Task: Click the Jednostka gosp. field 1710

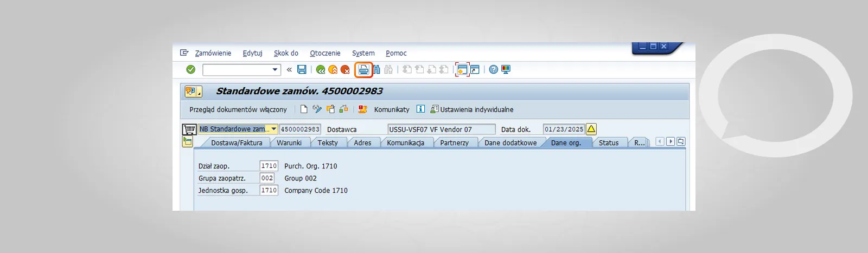Action: 269,190
